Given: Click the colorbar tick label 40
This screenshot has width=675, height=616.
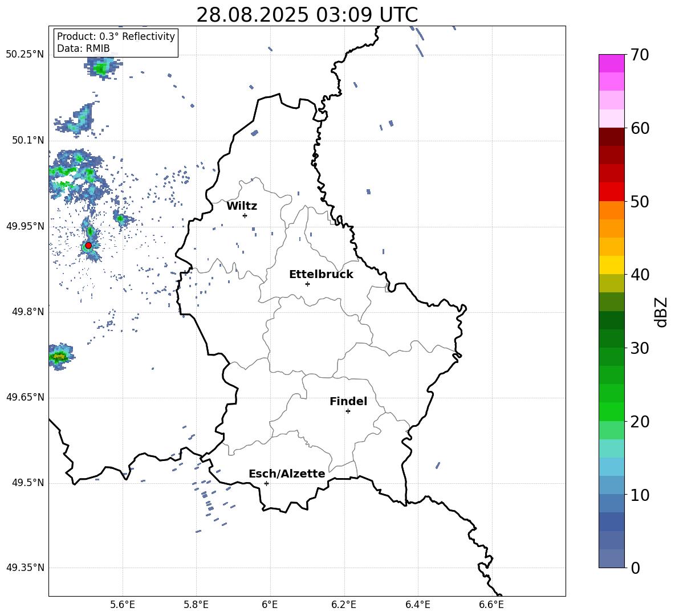Looking at the screenshot, I should pyautogui.click(x=640, y=275).
